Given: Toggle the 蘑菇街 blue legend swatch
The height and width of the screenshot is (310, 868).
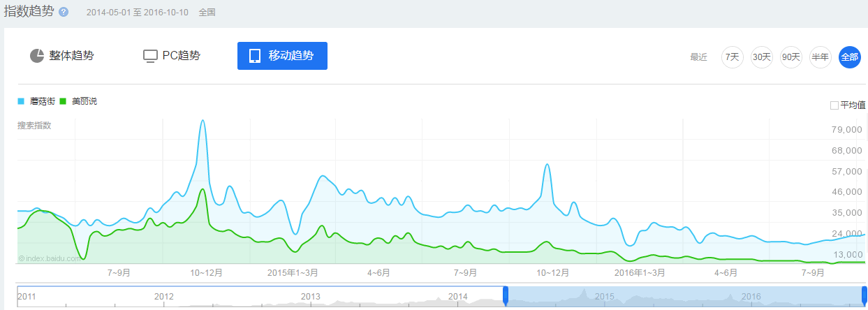Looking at the screenshot, I should (x=21, y=101).
